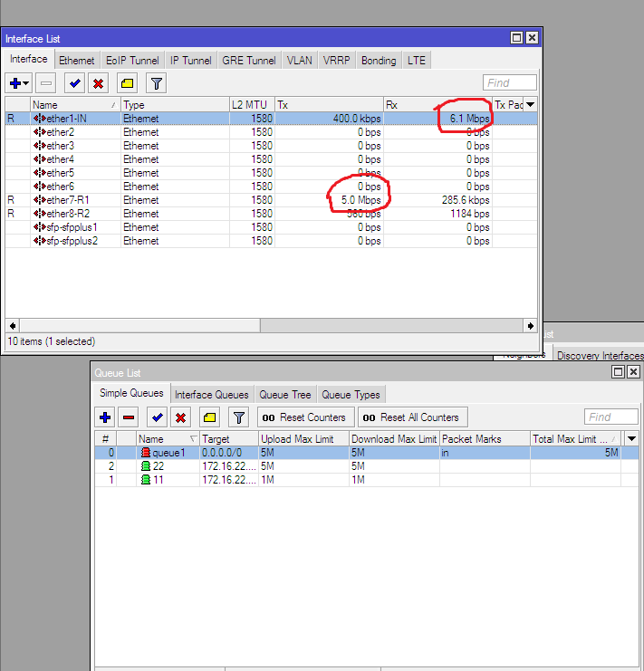Close the Queue List window
This screenshot has width=644, height=671.
633,372
